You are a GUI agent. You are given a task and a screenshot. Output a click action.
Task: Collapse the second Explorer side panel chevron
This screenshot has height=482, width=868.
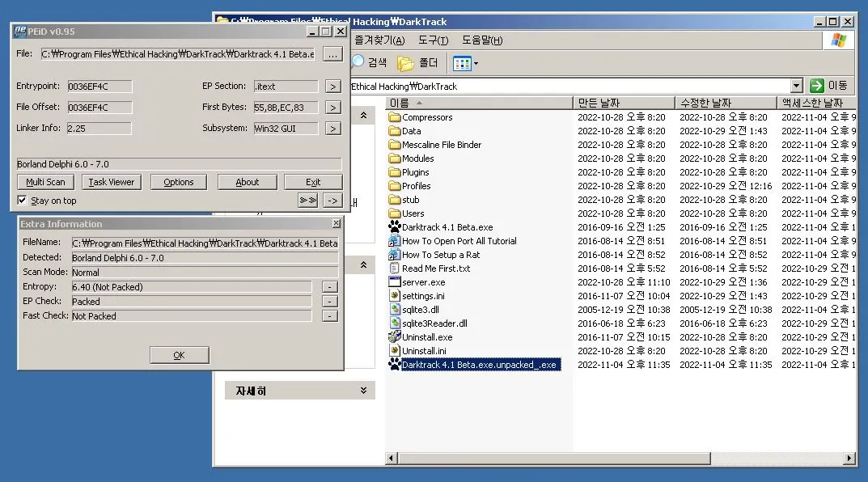364,265
